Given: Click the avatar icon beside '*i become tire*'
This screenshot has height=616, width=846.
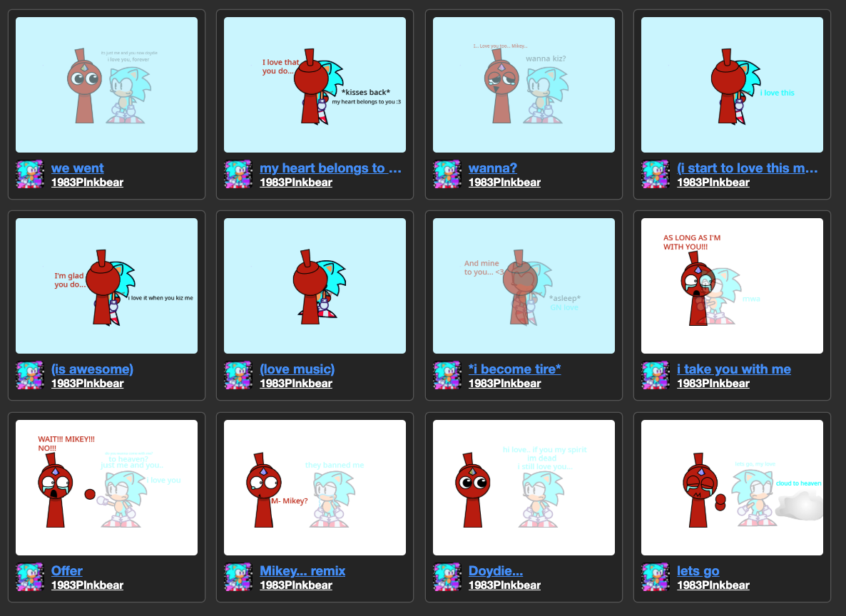Looking at the screenshot, I should tap(447, 376).
